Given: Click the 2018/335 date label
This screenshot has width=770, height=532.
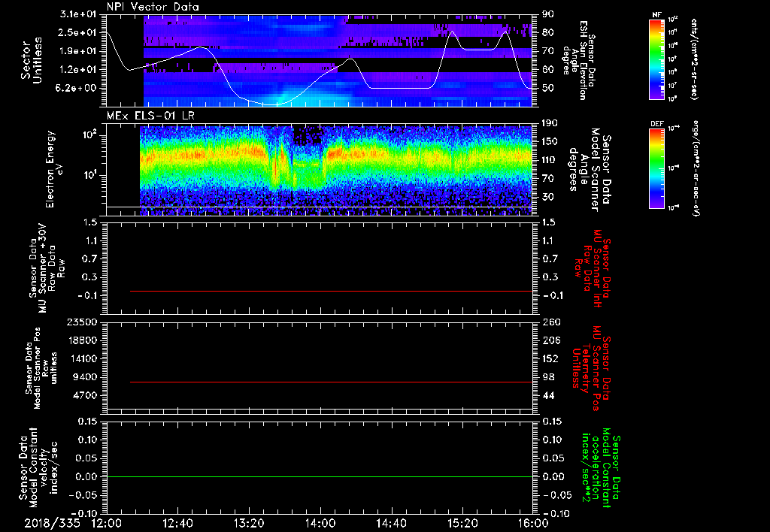Looking at the screenshot, I should [x=53, y=523].
